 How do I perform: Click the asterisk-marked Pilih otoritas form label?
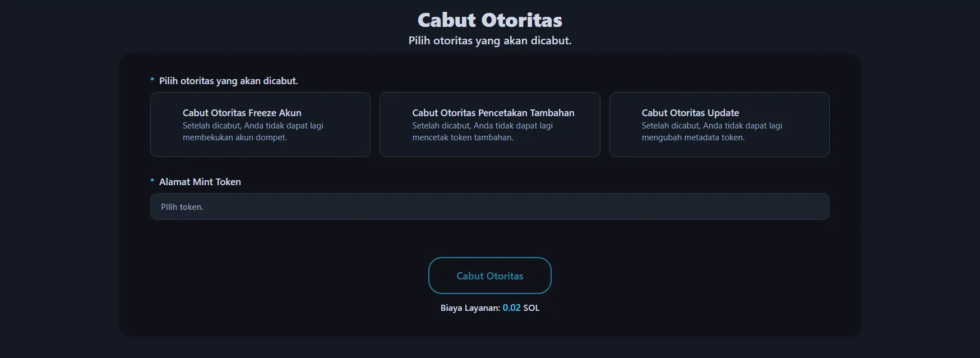(228, 81)
